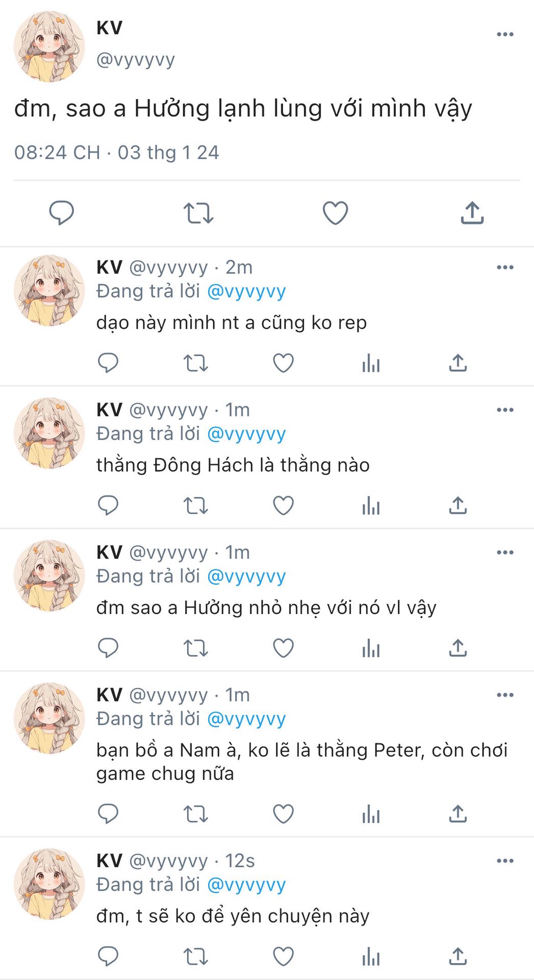Like the reply 'đm, t sẽ ko để yên chuyện này'
This screenshot has width=534, height=980.
[x=283, y=956]
